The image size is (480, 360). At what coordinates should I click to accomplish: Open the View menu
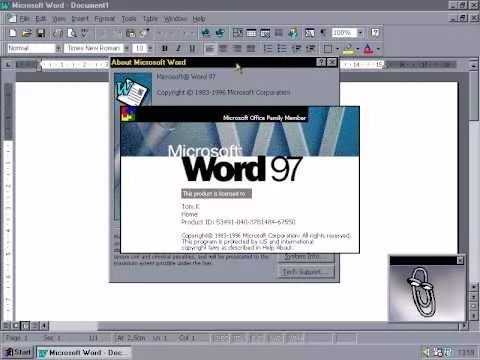click(59, 19)
